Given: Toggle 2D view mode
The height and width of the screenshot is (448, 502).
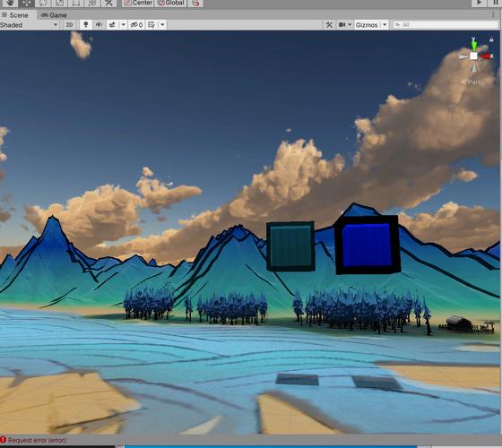Looking at the screenshot, I should (69, 25).
